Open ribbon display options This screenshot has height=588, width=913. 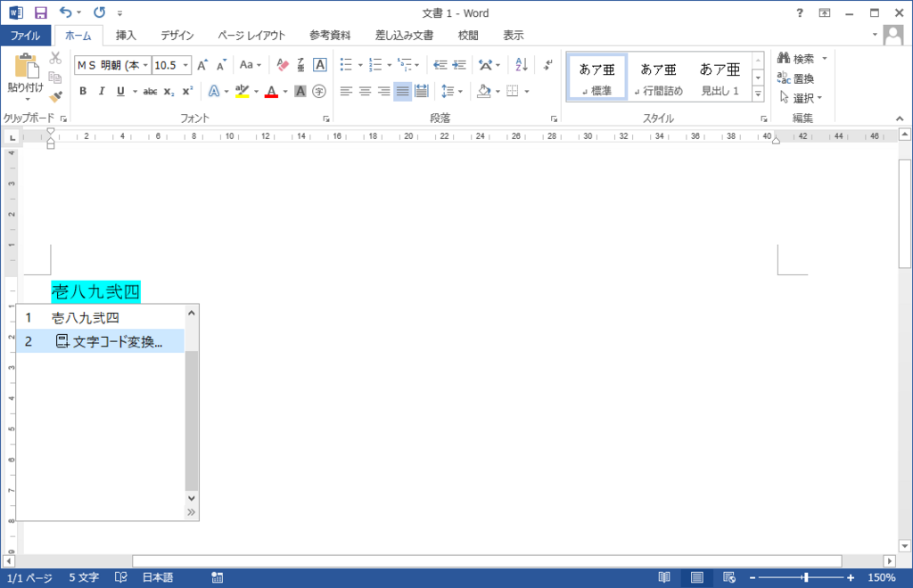pos(825,12)
